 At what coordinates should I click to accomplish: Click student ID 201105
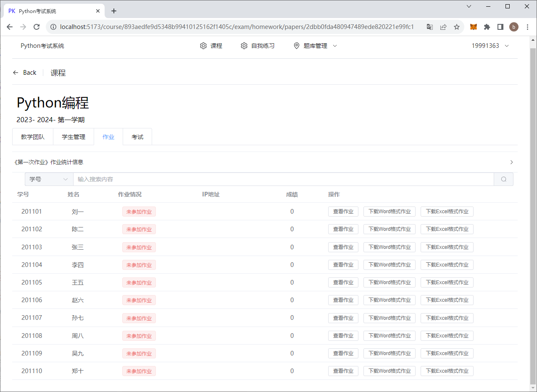click(32, 282)
